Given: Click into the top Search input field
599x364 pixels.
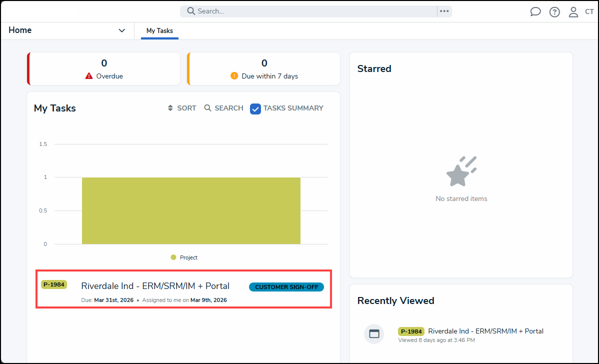Looking at the screenshot, I should [315, 11].
